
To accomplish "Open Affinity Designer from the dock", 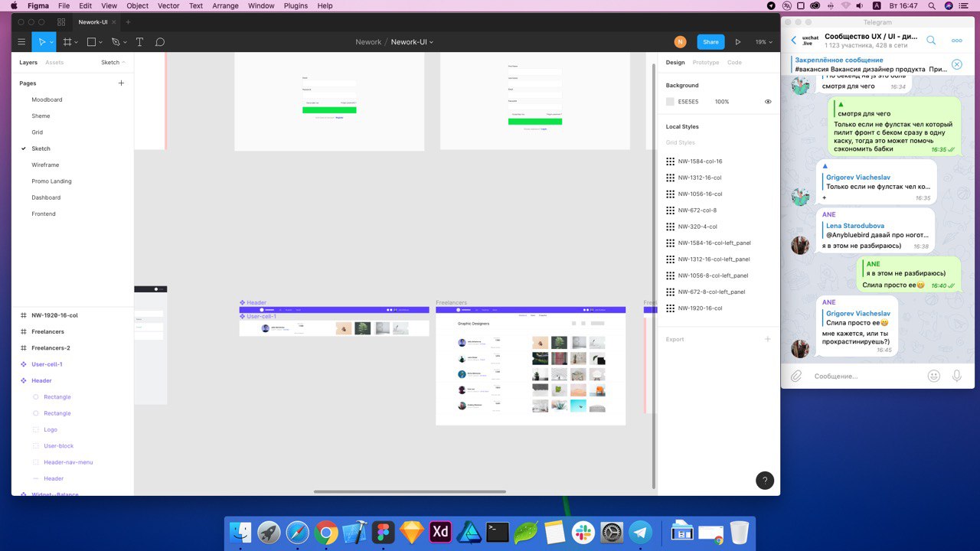I will (469, 532).
